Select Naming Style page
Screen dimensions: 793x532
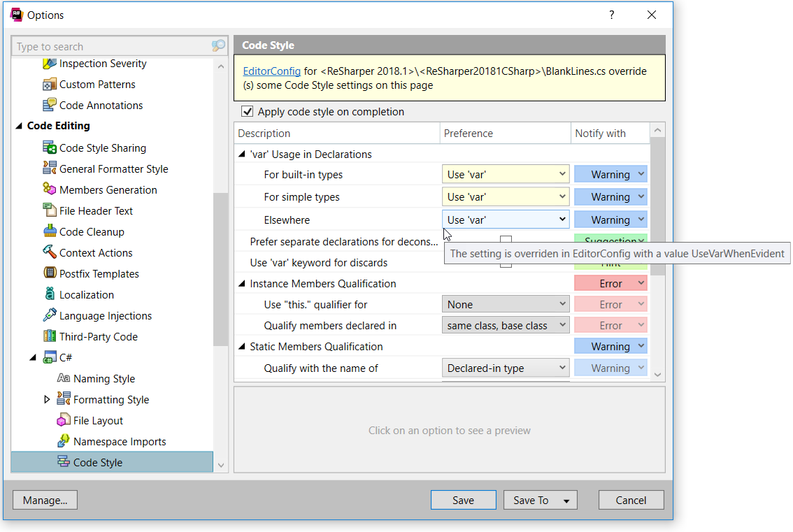[104, 378]
